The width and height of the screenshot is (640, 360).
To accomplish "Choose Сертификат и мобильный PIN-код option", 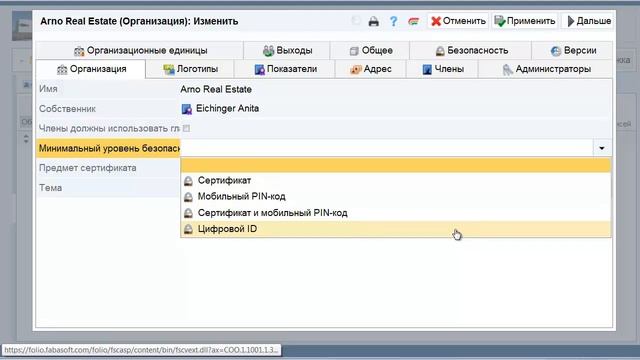I will [396, 213].
